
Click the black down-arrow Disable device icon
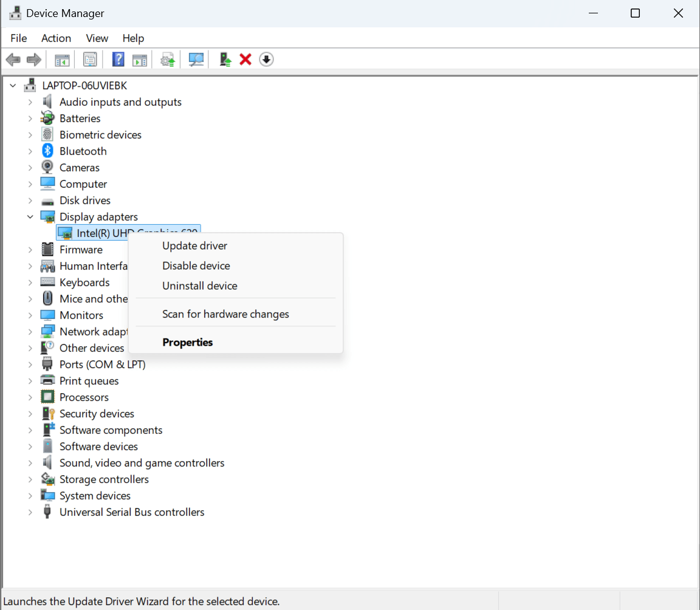coord(266,60)
